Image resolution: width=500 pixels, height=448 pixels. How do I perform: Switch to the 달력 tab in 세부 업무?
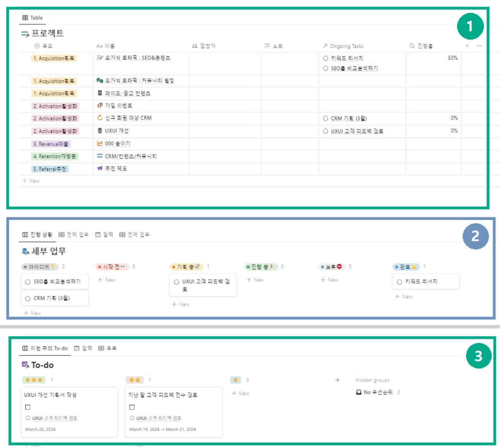point(104,235)
